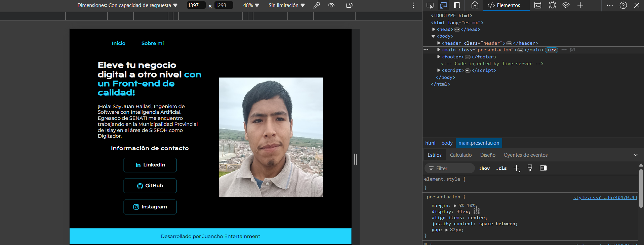Open the Console panel icon

pyautogui.click(x=538, y=5)
